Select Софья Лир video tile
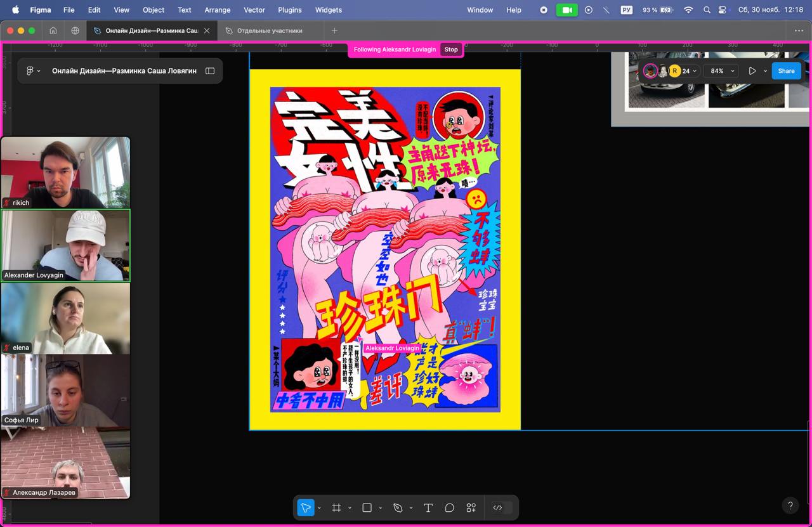The width and height of the screenshot is (812, 527). (65, 390)
